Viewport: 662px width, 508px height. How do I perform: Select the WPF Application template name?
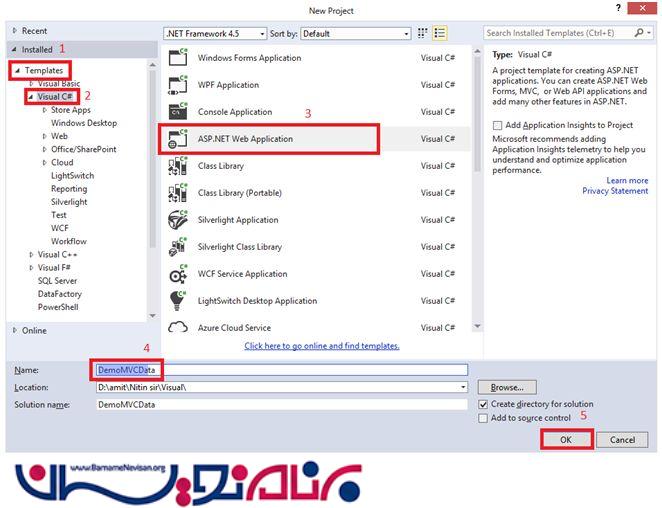point(228,85)
